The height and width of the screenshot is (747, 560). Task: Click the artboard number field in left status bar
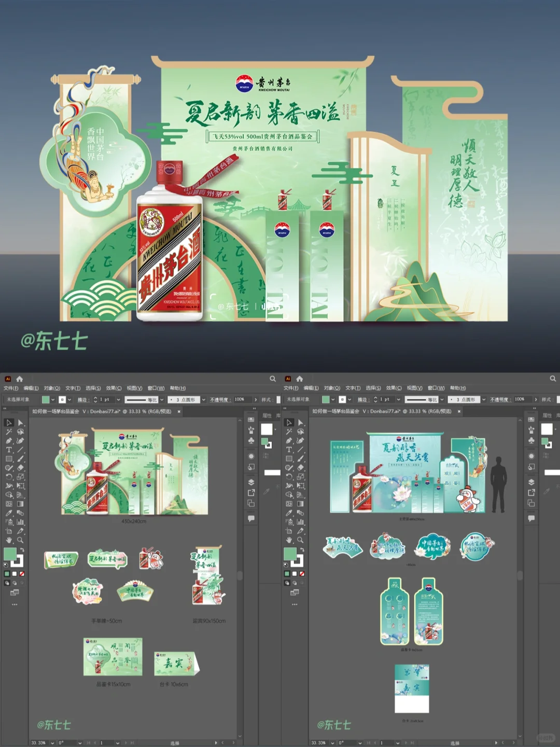point(107,743)
